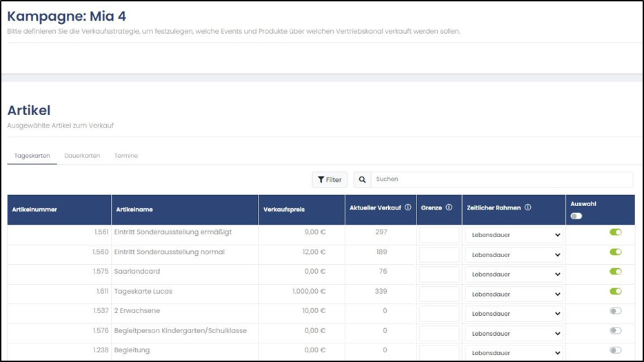This screenshot has width=644, height=362.
Task: Click the price 10,00 €
Action: click(x=314, y=311)
